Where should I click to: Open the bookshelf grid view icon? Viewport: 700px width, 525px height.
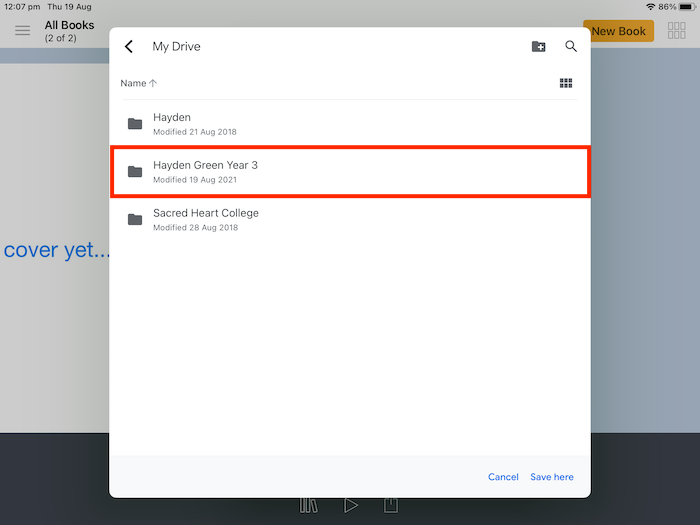pos(676,31)
